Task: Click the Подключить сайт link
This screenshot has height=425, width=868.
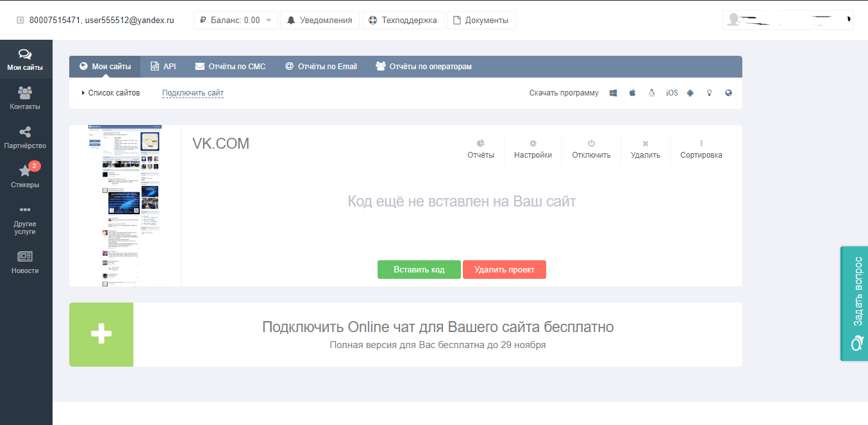Action: click(192, 93)
